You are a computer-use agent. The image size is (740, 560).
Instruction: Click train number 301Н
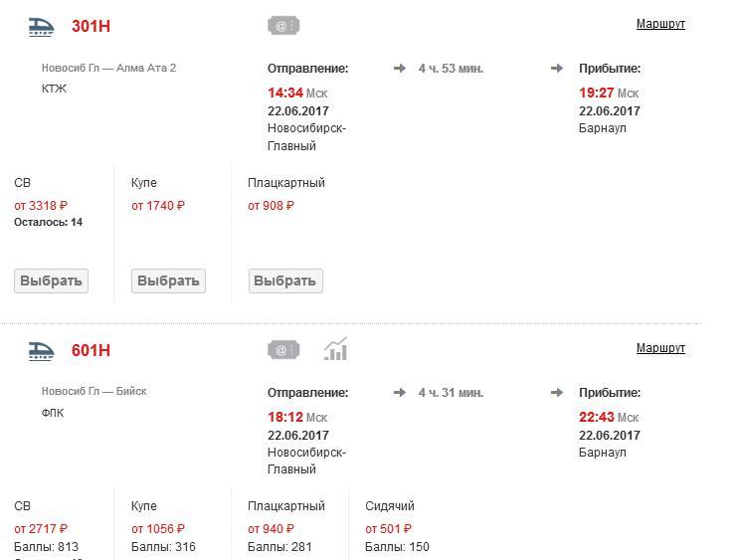point(91,27)
